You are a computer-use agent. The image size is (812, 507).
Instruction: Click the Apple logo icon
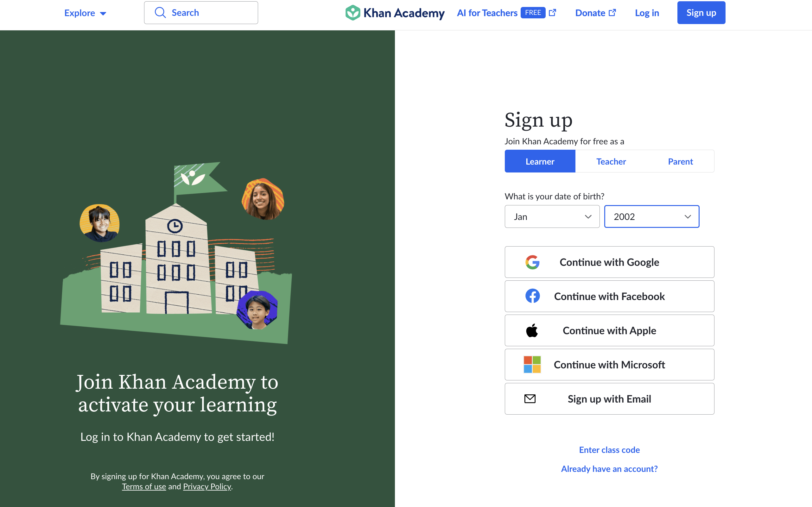coord(532,331)
